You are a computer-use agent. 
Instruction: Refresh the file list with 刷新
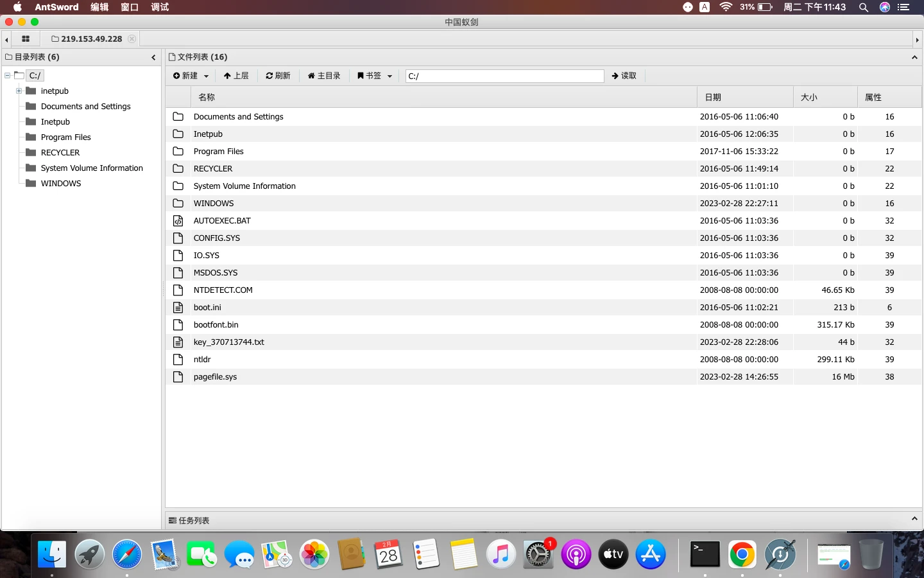(278, 76)
